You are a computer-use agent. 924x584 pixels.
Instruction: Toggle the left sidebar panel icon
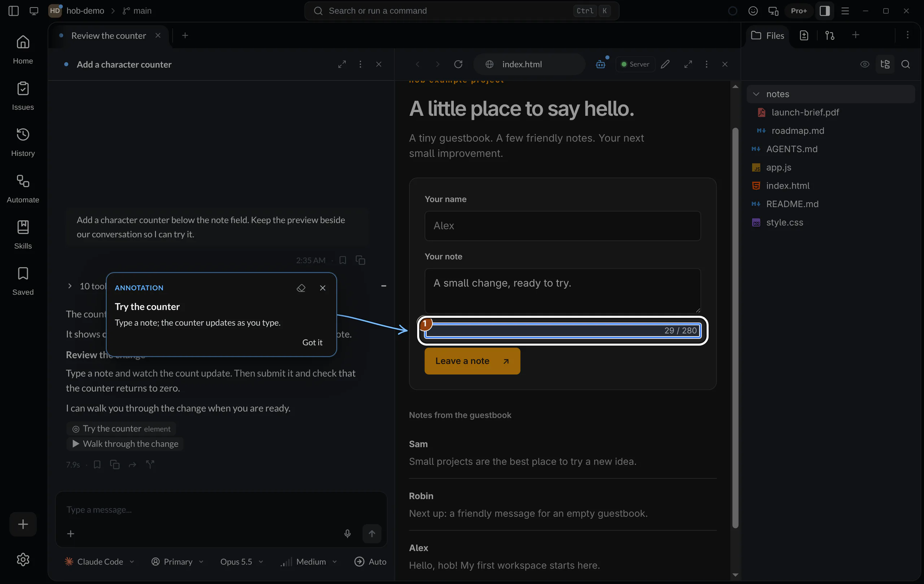pos(13,11)
